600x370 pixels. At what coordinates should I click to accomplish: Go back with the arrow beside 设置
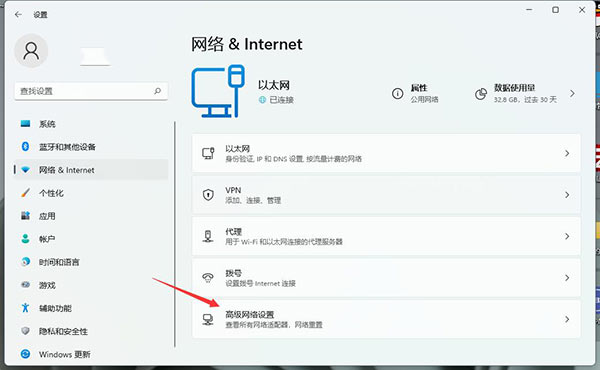click(18, 15)
